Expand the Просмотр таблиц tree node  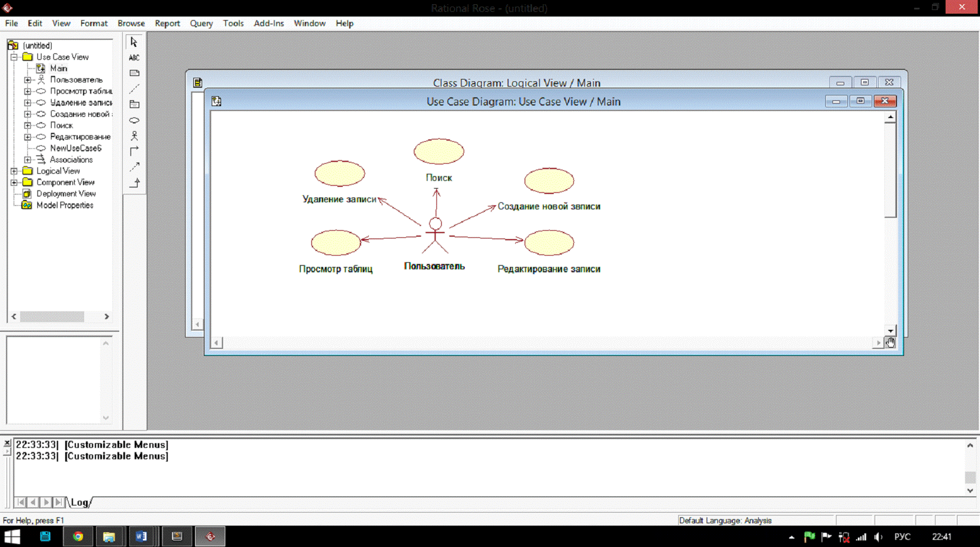(x=27, y=91)
